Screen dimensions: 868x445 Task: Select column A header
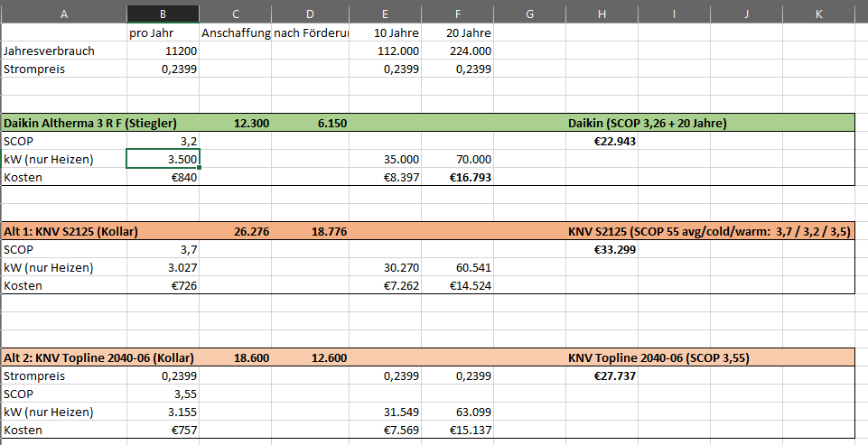(x=63, y=14)
